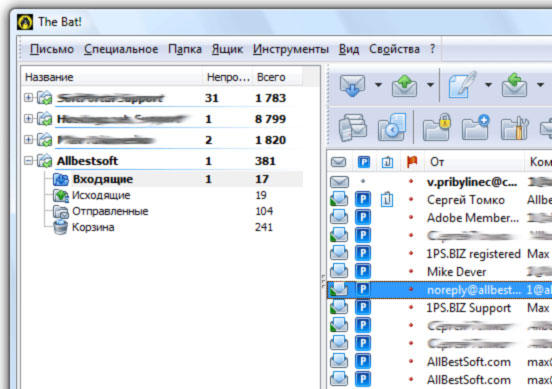Create a new message with pen icon
Image resolution: width=552 pixels, height=389 pixels.
tap(462, 84)
